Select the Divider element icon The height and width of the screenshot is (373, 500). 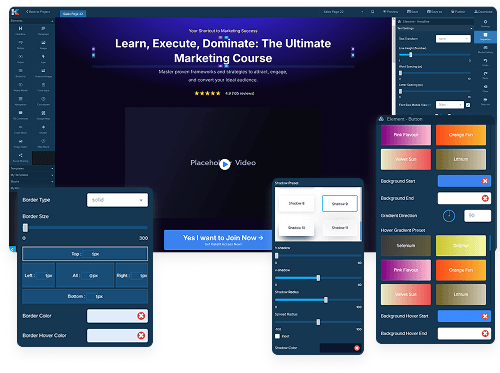[x=43, y=127]
